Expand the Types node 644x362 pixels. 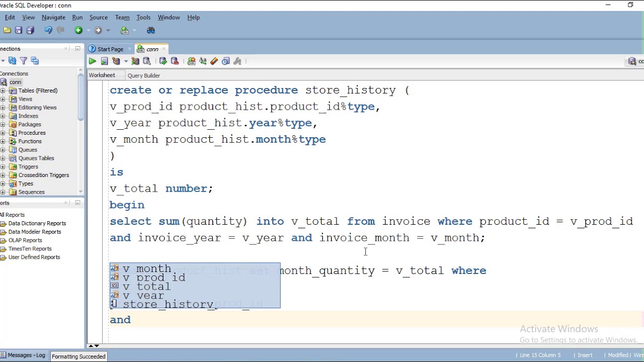pos(3,184)
